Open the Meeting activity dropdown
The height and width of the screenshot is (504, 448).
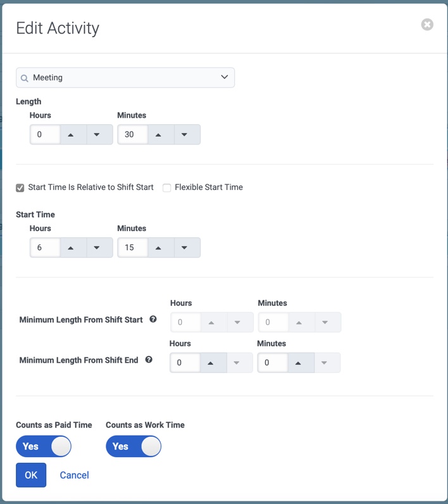click(125, 77)
